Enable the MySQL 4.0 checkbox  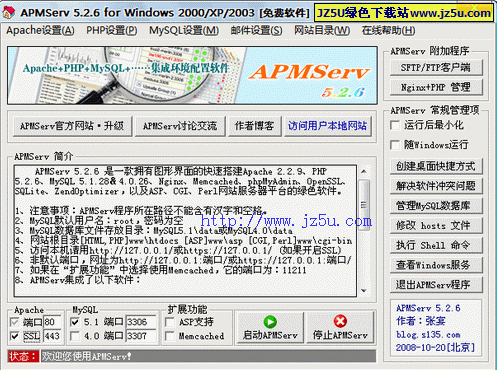(x=75, y=336)
